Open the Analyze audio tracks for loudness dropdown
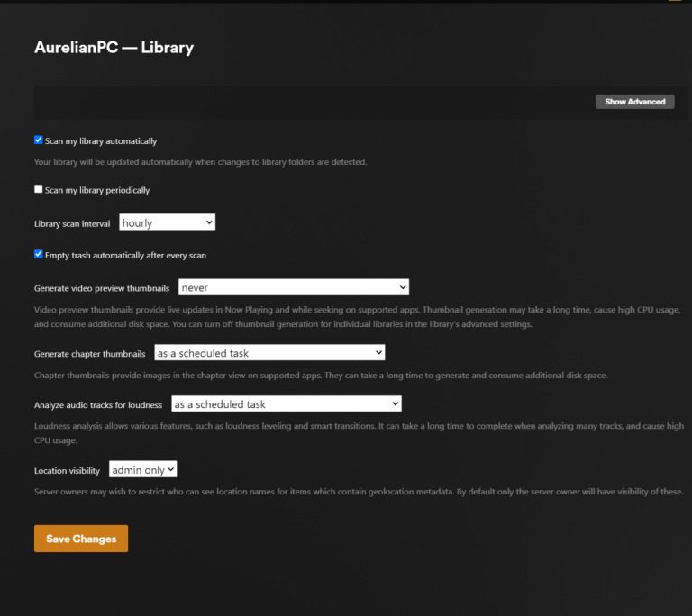The height and width of the screenshot is (616, 692). [286, 404]
